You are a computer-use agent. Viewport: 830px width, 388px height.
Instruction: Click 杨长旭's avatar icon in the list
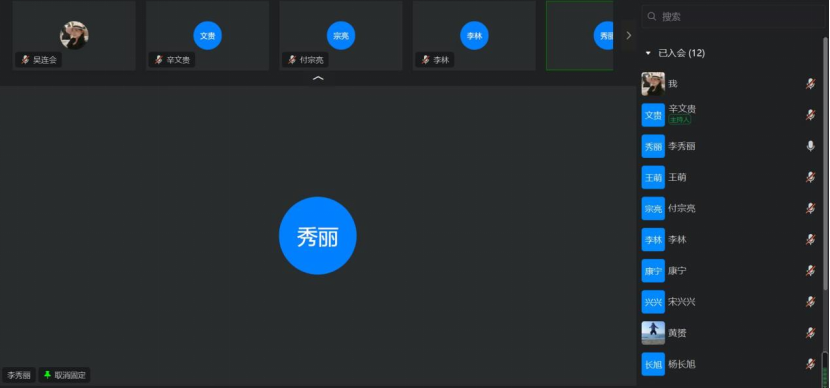(653, 364)
